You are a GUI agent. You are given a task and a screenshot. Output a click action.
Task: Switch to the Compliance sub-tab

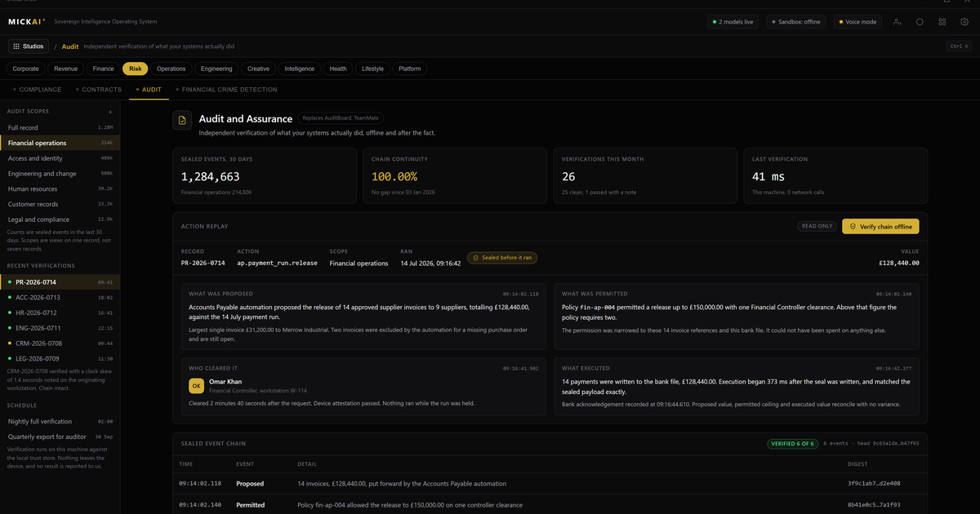[x=37, y=90]
